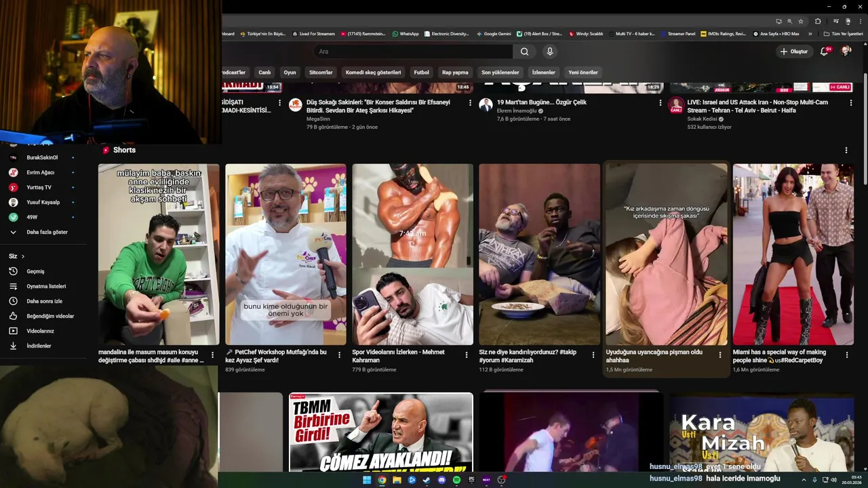The image size is (868, 488).
Task: Open BurakSakinOl channel avatar
Action: click(13, 157)
